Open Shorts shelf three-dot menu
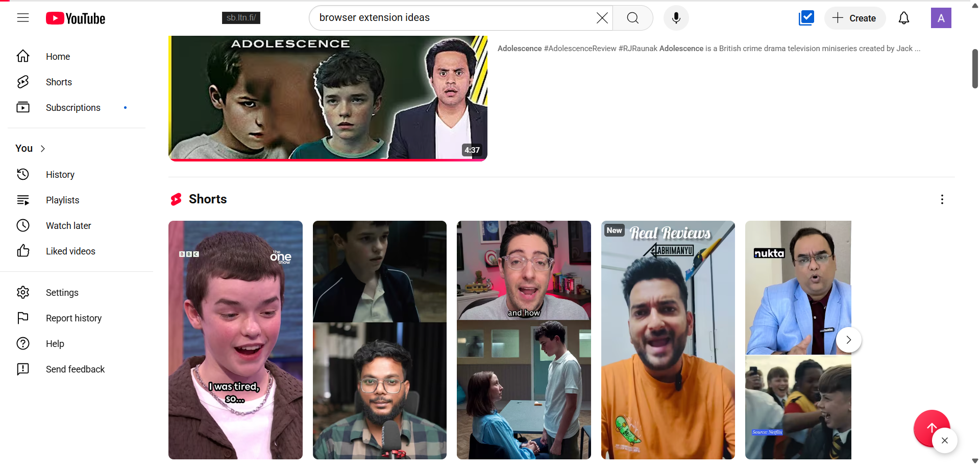Viewport: 980px width, 466px height. (x=942, y=199)
